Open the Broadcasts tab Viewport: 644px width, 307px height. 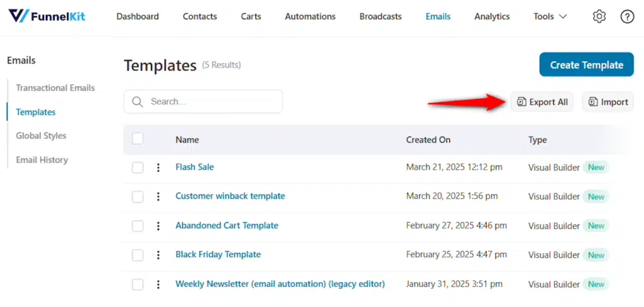[x=380, y=17]
